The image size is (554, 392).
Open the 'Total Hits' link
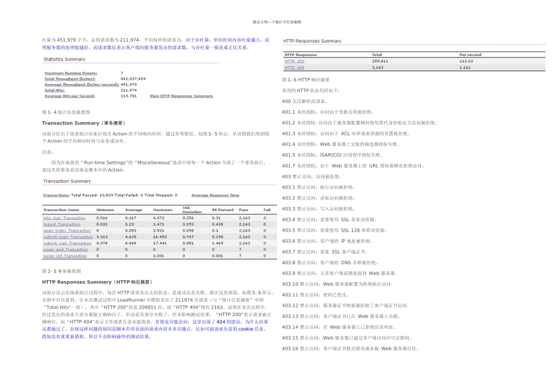point(54,90)
